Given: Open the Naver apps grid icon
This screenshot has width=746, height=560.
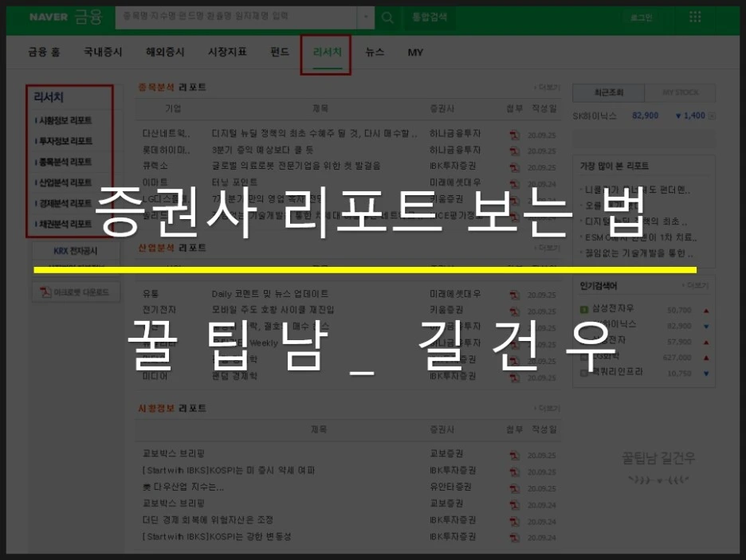Looking at the screenshot, I should tap(695, 18).
